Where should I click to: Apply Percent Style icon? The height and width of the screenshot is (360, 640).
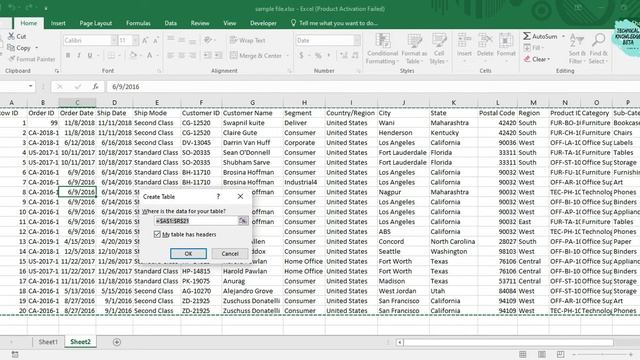pos(318,55)
